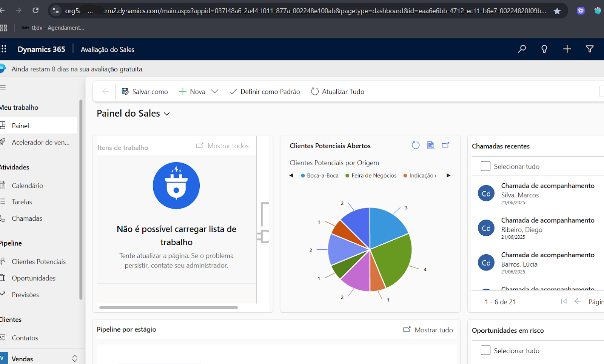
Task: Open the Nova dropdown arrow
Action: click(x=214, y=92)
